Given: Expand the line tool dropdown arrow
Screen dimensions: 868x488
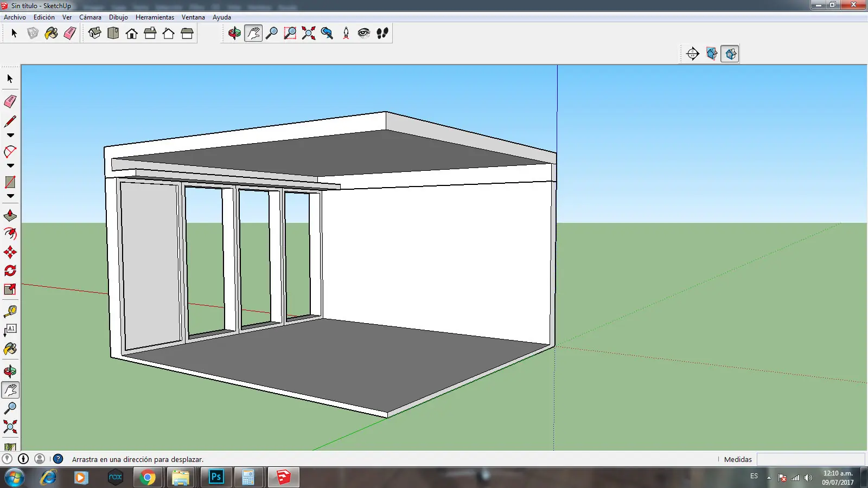Looking at the screenshot, I should (x=10, y=136).
